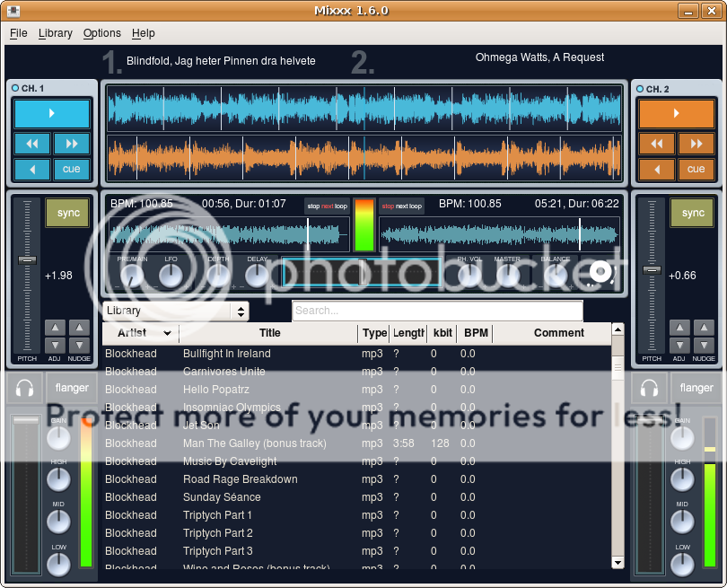727x588 pixels.
Task: Click Channel 1 LOW EQ knob
Action: [x=59, y=564]
